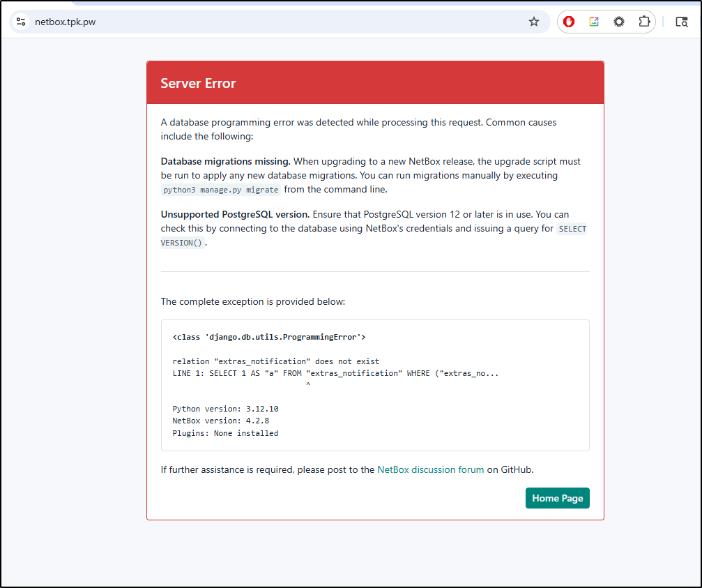Click the Server Error heading

tap(198, 83)
